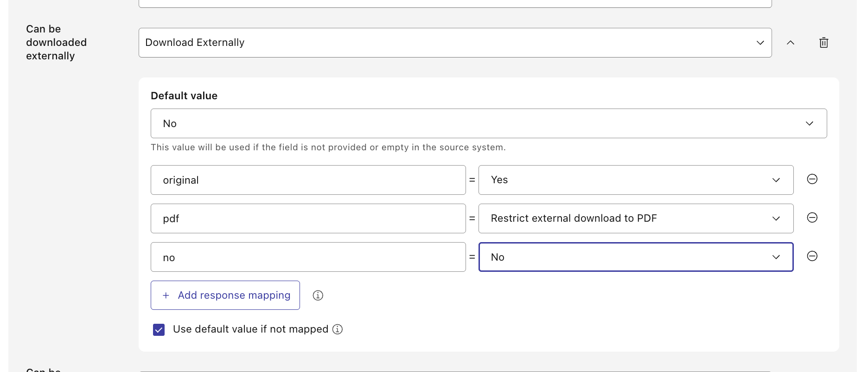
Task: Click the 'Can be downloaded externally' label
Action: (x=56, y=42)
